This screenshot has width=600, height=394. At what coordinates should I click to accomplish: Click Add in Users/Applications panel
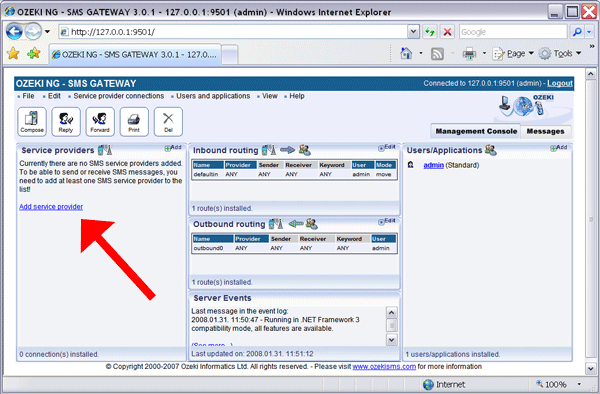point(559,147)
